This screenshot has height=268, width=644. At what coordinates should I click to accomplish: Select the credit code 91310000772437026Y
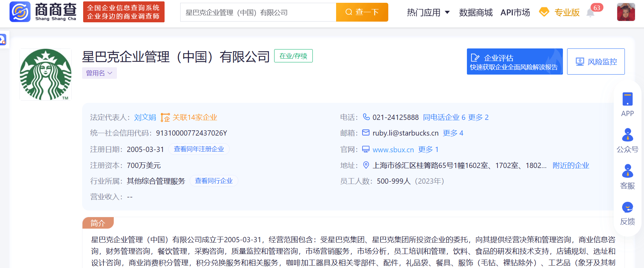[x=192, y=133]
